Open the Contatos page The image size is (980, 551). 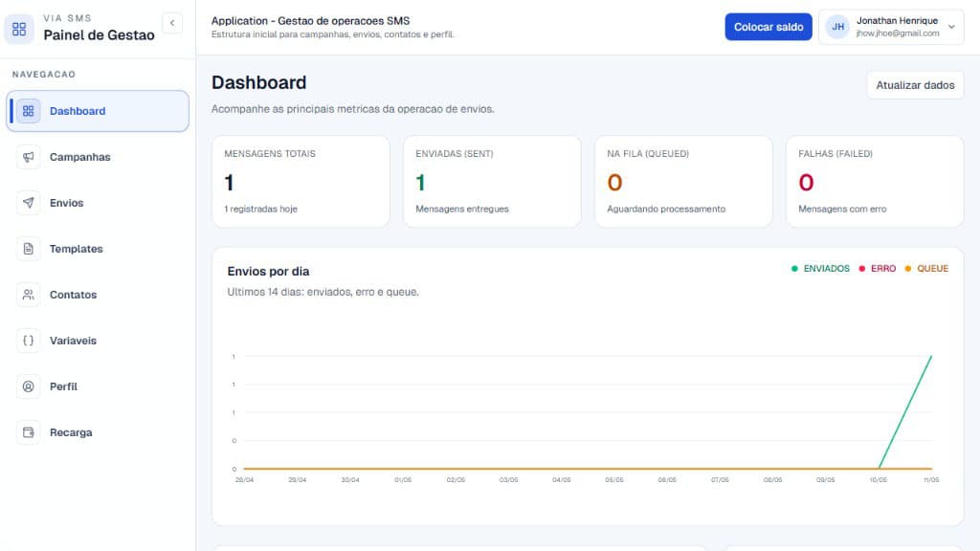[98, 295]
